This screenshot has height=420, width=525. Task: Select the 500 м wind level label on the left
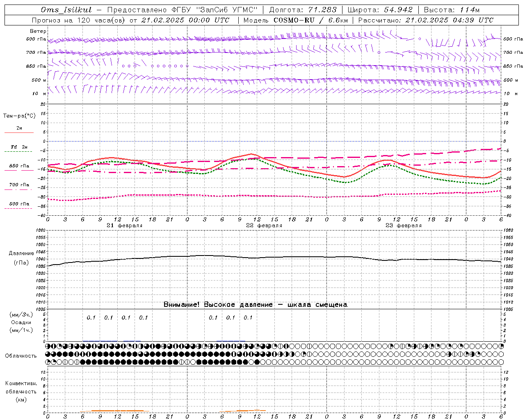click(x=39, y=80)
